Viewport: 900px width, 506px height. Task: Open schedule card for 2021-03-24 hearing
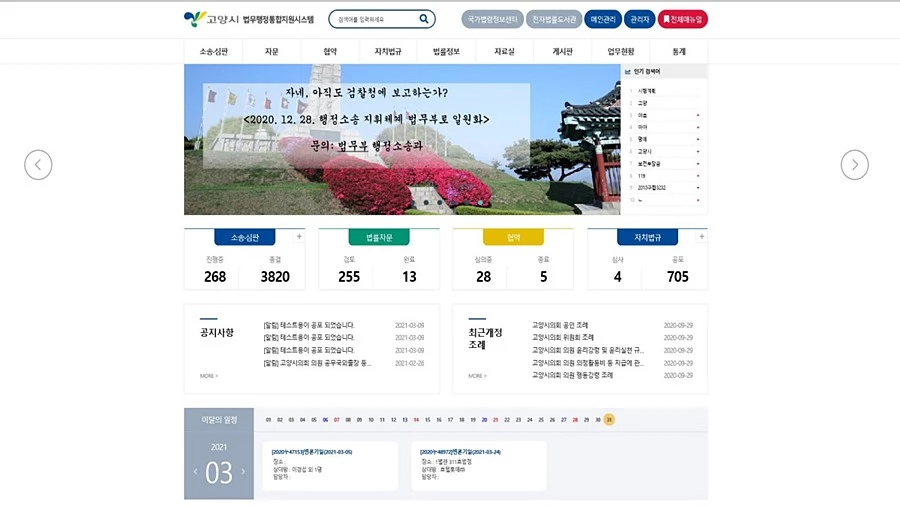click(x=478, y=466)
